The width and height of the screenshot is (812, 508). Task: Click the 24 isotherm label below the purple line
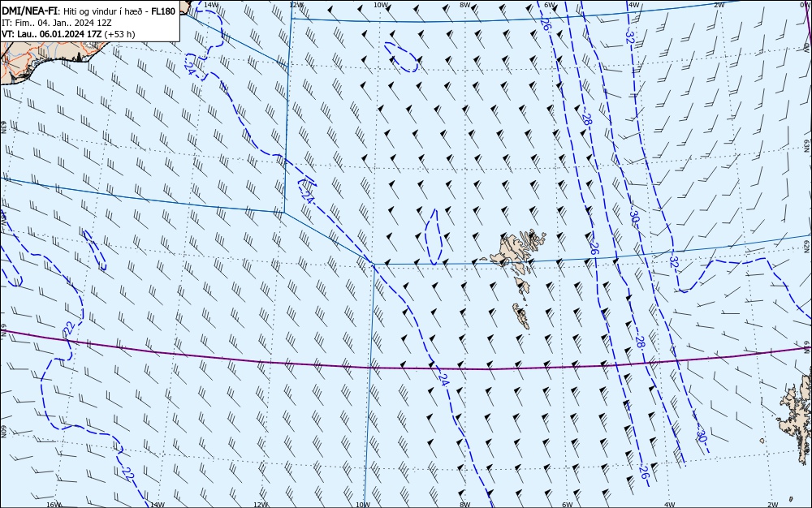pos(443,381)
